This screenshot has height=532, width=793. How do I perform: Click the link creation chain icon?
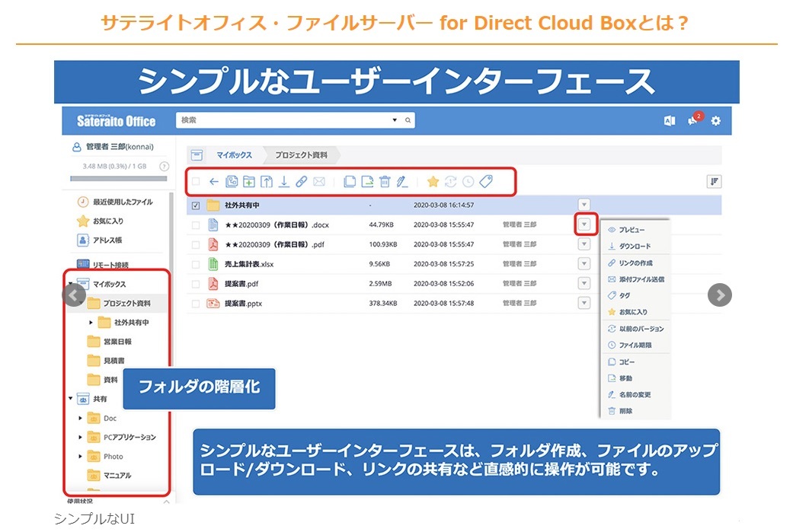(x=302, y=182)
